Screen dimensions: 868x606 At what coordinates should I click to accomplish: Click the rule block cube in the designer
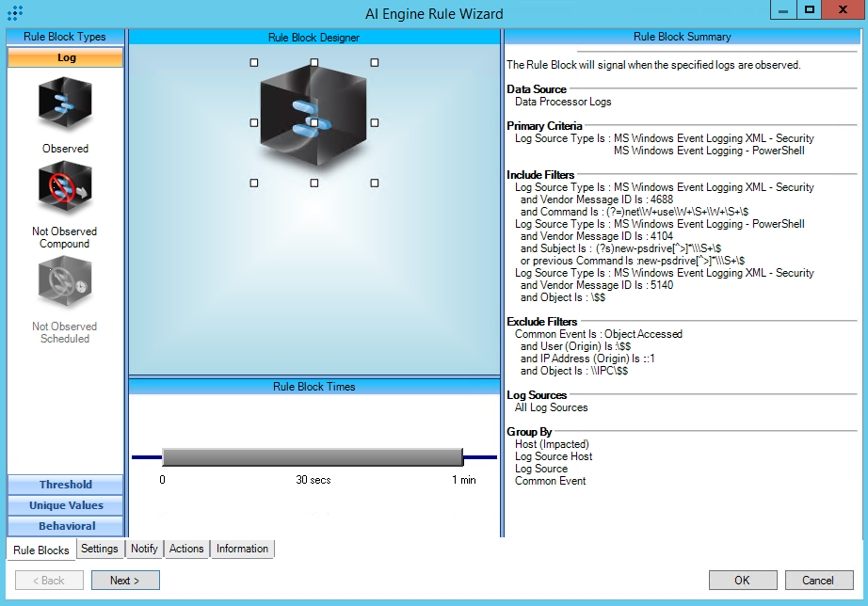coord(313,118)
